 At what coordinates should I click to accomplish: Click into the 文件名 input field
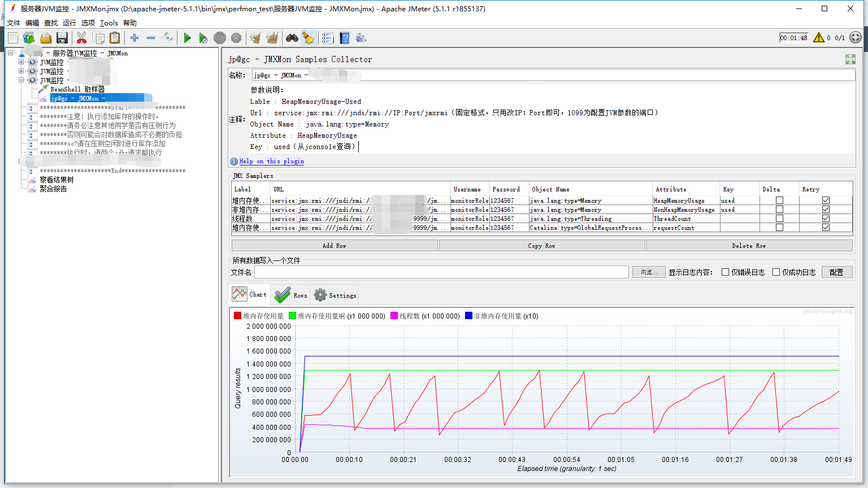441,272
